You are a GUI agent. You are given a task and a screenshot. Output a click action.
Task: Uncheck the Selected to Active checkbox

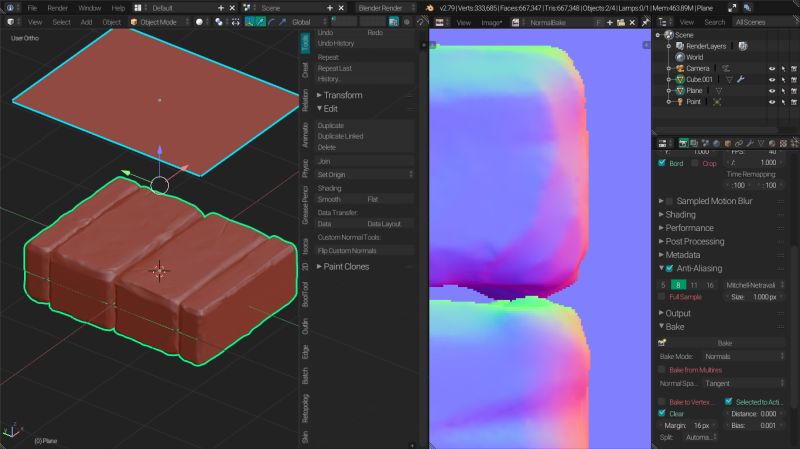click(728, 402)
